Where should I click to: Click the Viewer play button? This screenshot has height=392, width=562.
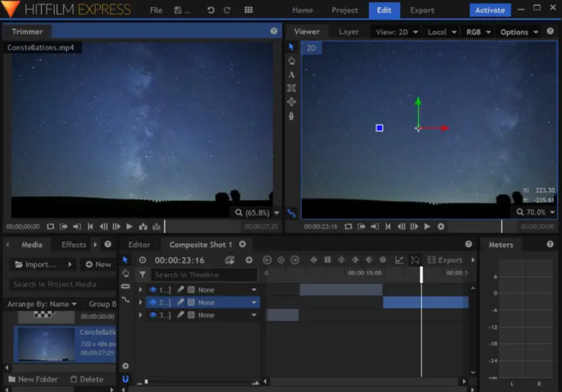(427, 226)
